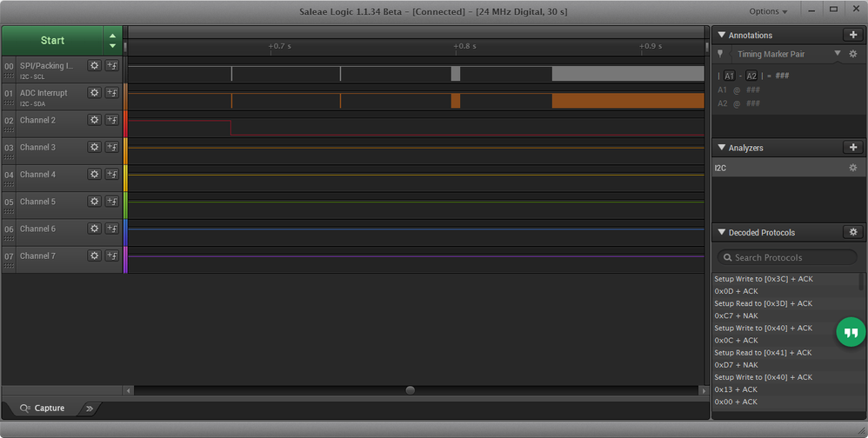Image resolution: width=868 pixels, height=438 pixels.
Task: Open settings gear for Channel 4
Action: [95, 174]
